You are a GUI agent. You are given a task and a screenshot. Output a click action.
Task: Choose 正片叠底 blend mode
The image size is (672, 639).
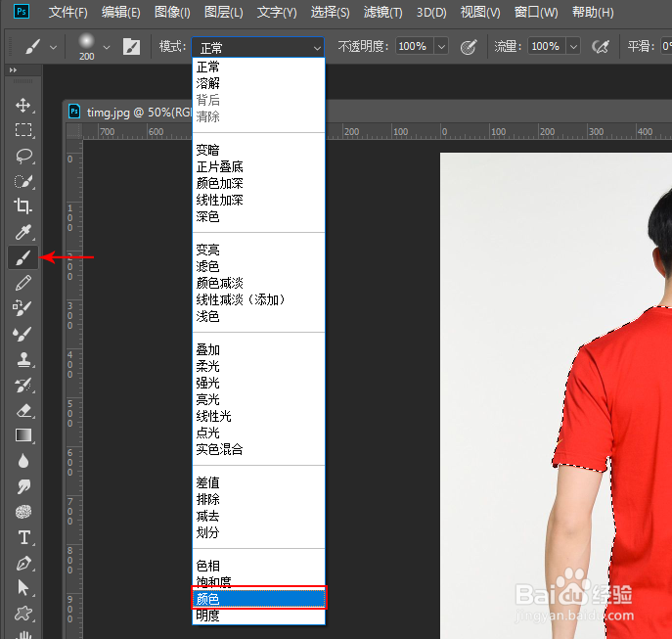click(258, 166)
